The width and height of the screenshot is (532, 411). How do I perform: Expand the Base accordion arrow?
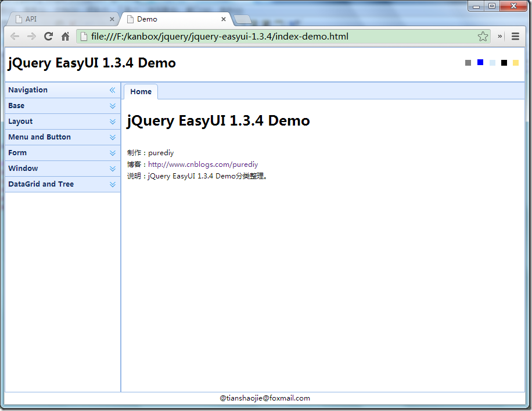(113, 106)
